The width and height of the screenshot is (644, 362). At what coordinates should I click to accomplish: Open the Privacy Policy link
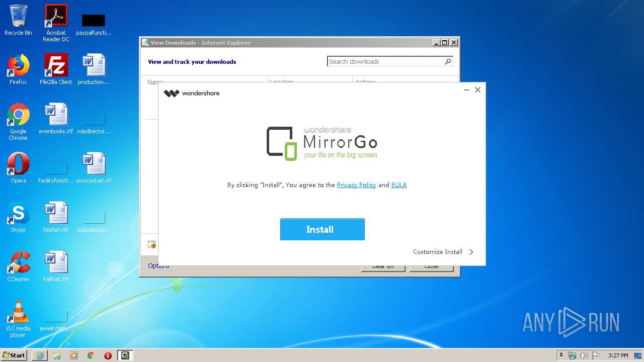(x=356, y=185)
